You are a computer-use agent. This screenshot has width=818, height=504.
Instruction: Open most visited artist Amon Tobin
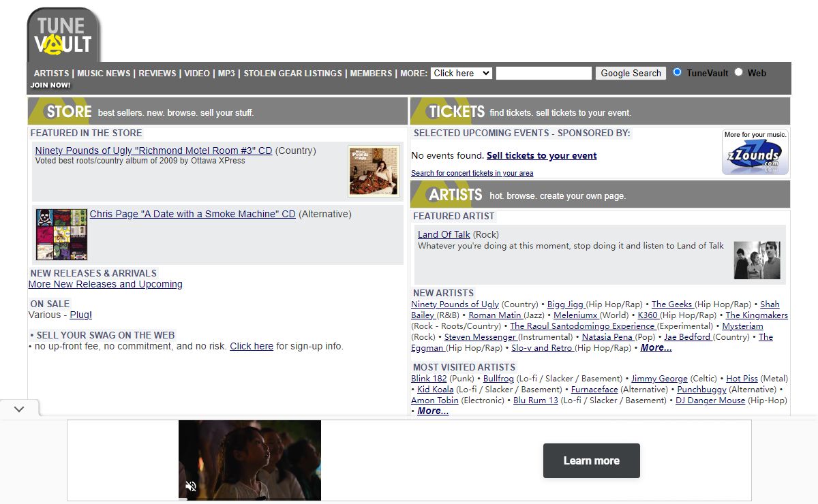pos(435,400)
